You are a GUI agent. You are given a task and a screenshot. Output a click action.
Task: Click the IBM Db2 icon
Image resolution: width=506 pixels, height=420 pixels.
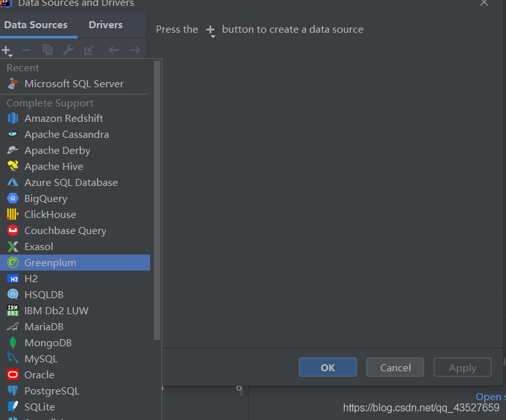click(13, 310)
